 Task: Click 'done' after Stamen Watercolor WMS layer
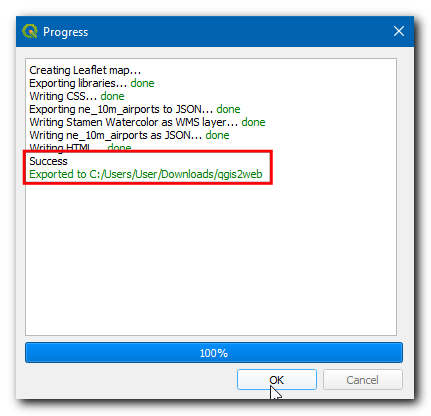click(253, 122)
